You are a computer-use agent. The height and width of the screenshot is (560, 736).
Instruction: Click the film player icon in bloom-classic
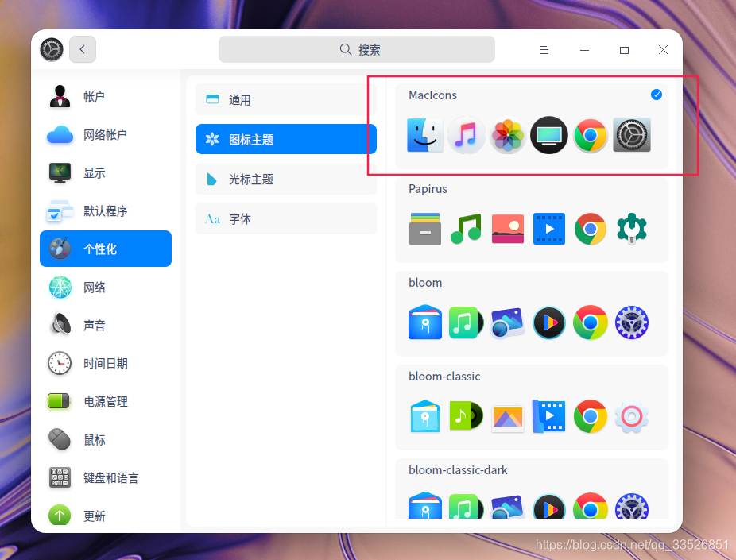(548, 416)
